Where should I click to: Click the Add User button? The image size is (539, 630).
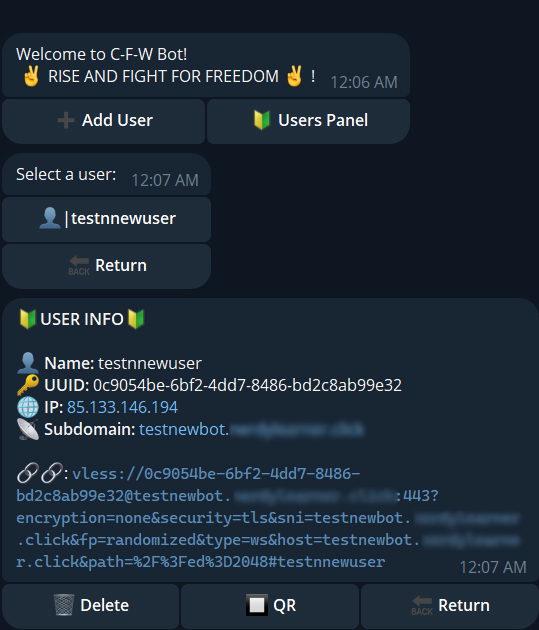click(104, 121)
